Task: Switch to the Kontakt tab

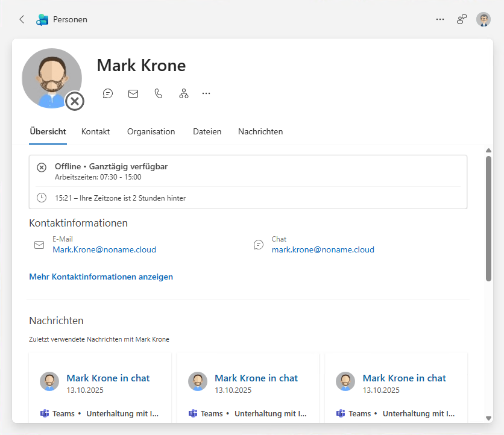Action: tap(96, 131)
